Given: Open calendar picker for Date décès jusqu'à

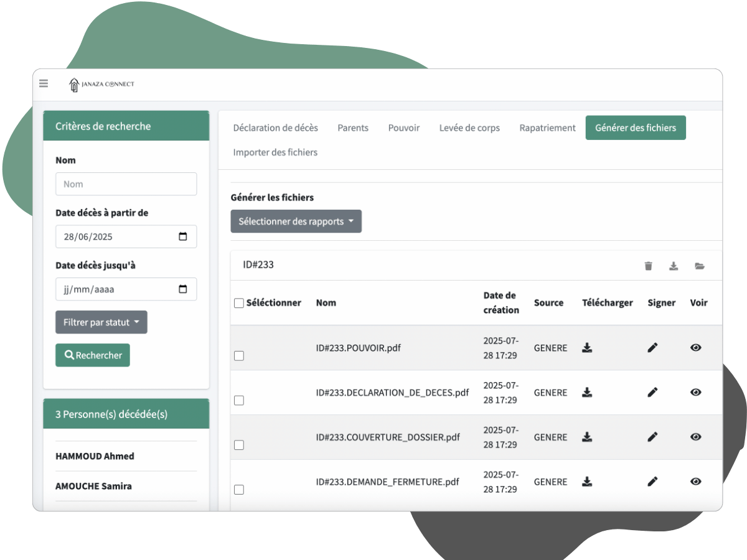Looking at the screenshot, I should (x=183, y=289).
